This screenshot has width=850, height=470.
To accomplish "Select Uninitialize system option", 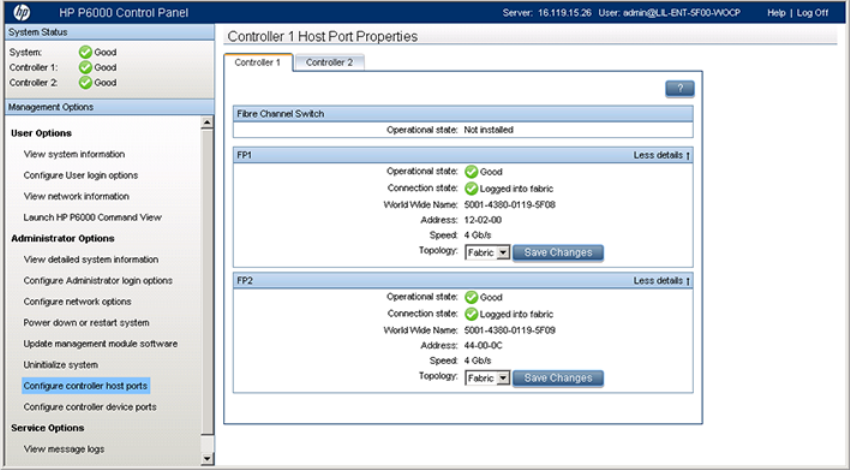I will click(61, 365).
